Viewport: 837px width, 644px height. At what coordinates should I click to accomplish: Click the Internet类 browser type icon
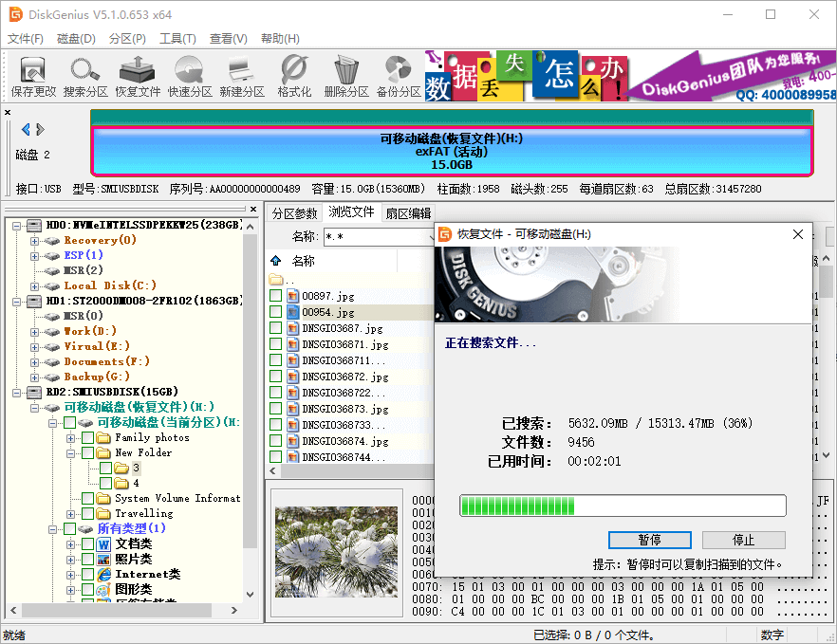tap(103, 574)
